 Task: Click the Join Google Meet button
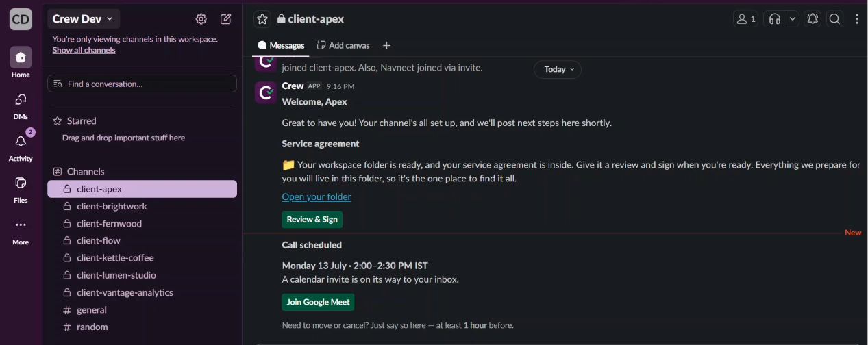(x=318, y=303)
